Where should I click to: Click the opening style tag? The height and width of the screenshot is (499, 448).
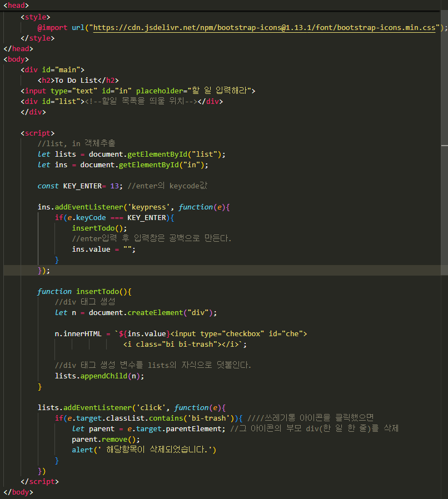click(x=36, y=17)
